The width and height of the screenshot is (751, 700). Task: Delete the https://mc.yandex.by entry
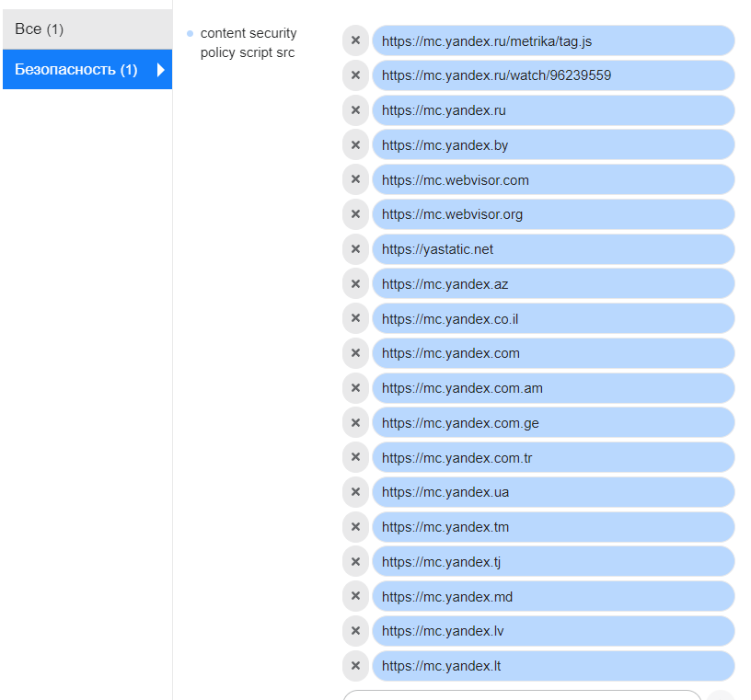click(x=355, y=145)
